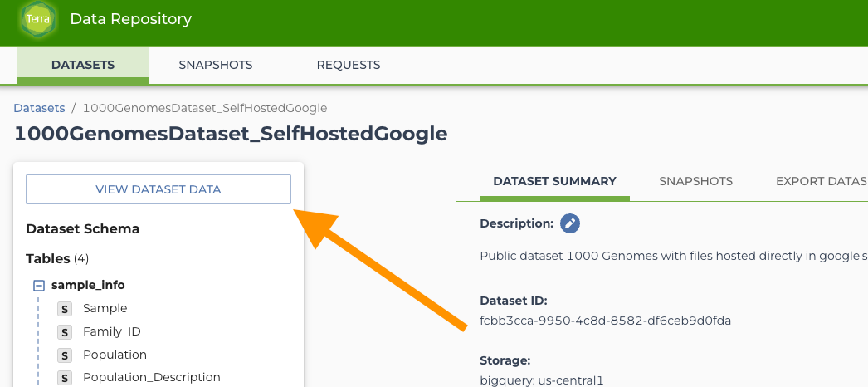Screen dimensions: 868x387
Task: Open the SNAPSHOTS tab in the top navigation
Action: 216,65
